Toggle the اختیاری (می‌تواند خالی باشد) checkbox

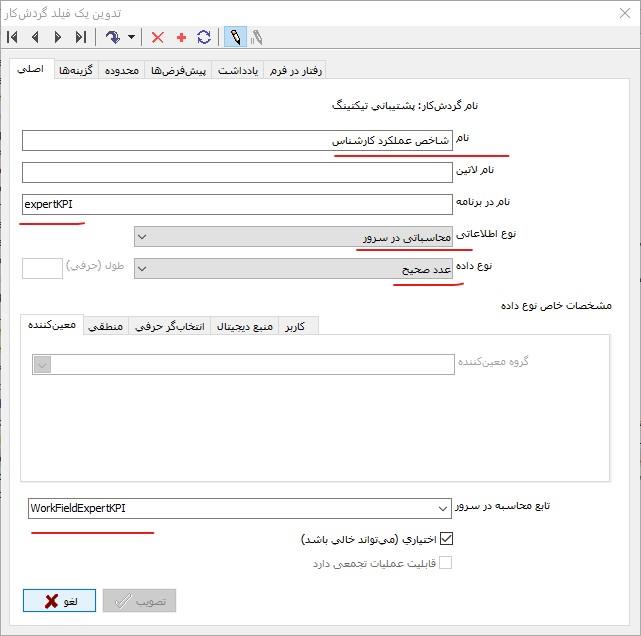tap(446, 539)
